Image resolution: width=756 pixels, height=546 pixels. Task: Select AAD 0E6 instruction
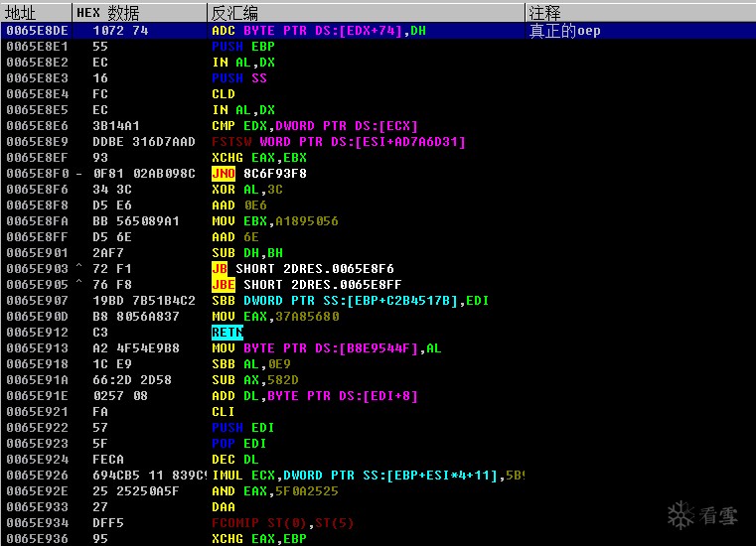coord(239,205)
